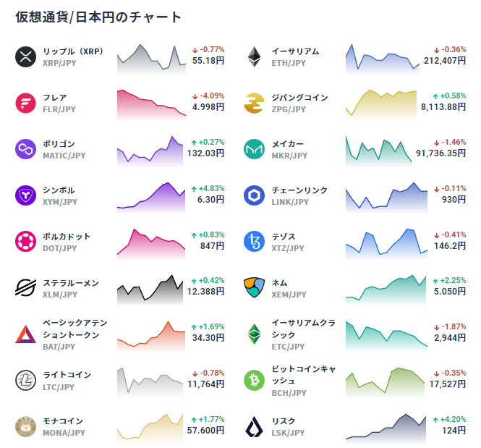Open the XRP/JPY sparkline chart
This screenshot has height=448, width=481.
pyautogui.click(x=152, y=59)
